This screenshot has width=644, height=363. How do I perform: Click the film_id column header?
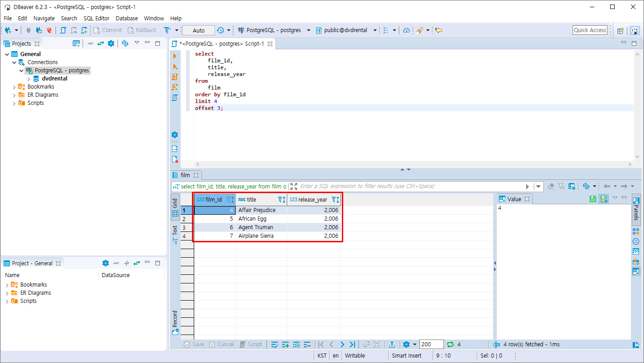tap(215, 199)
